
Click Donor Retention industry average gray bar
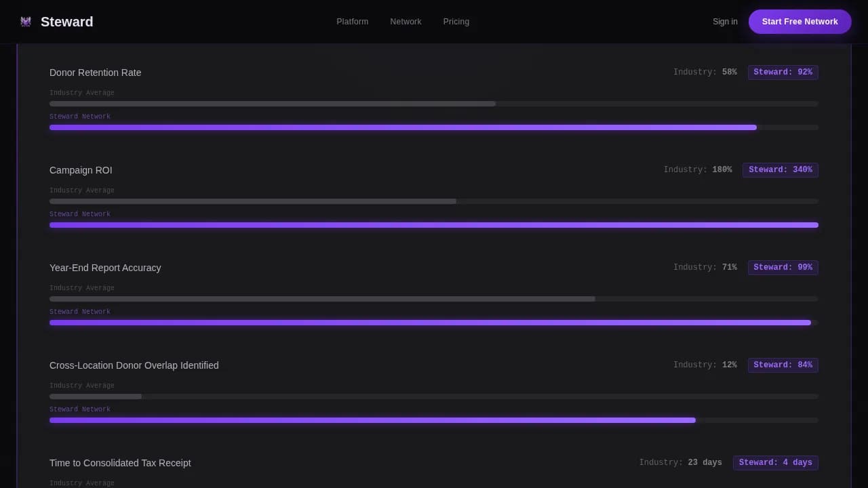click(x=273, y=104)
